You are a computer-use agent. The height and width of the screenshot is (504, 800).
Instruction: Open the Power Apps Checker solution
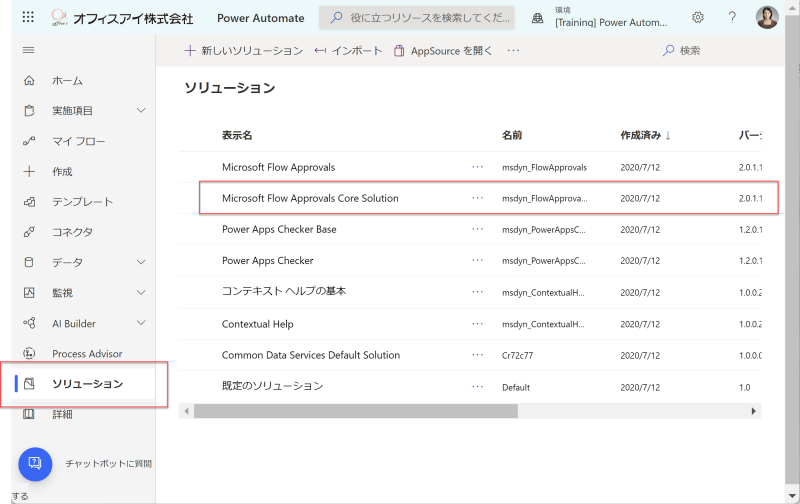(x=267, y=260)
